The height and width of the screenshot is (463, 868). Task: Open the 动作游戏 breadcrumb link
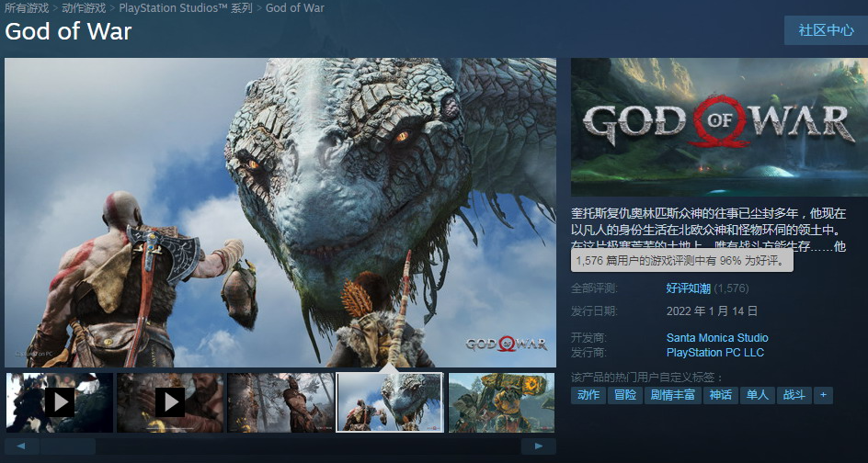84,7
